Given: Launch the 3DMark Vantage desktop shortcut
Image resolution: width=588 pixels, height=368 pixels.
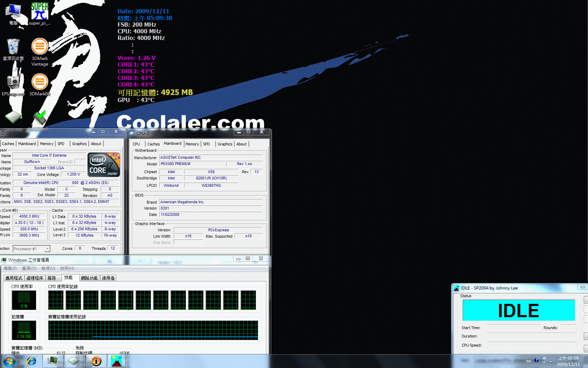Looking at the screenshot, I should 40,52.
